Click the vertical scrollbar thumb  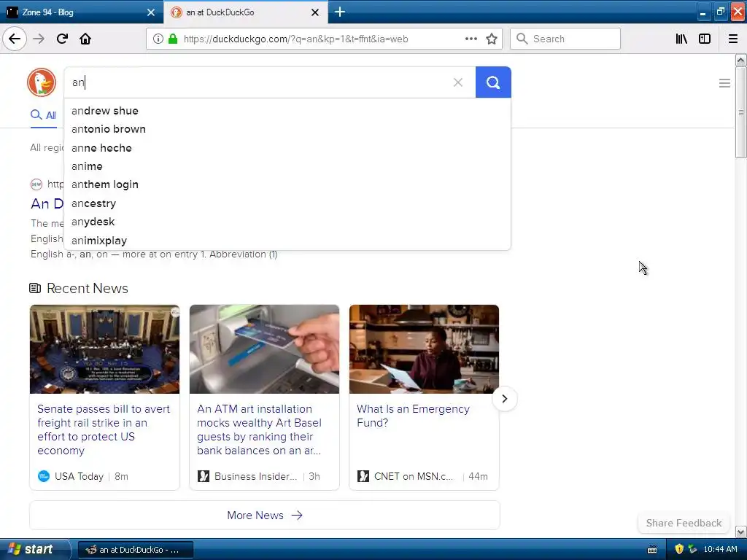tap(741, 112)
